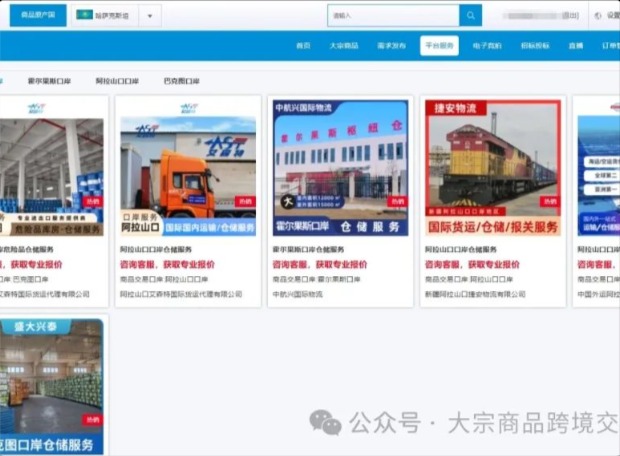Open the 盛大兴泰 warehouse card image
Viewport: 620px width, 456px height.
(x=52, y=387)
